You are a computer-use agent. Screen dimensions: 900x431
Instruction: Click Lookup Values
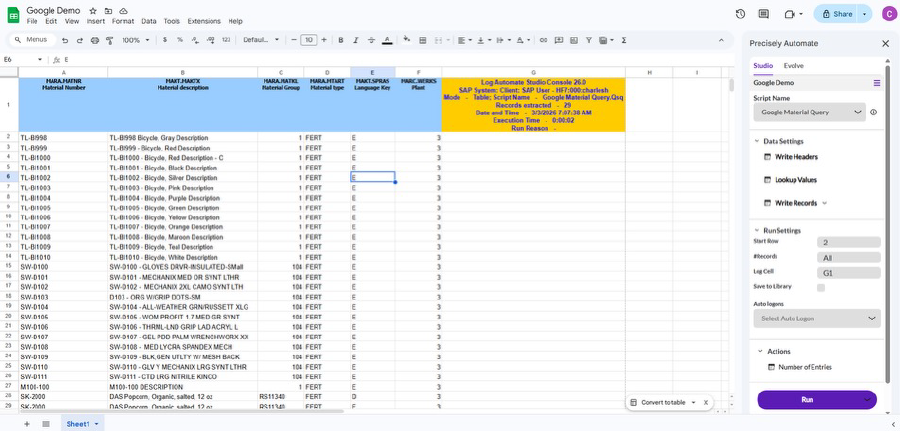796,180
